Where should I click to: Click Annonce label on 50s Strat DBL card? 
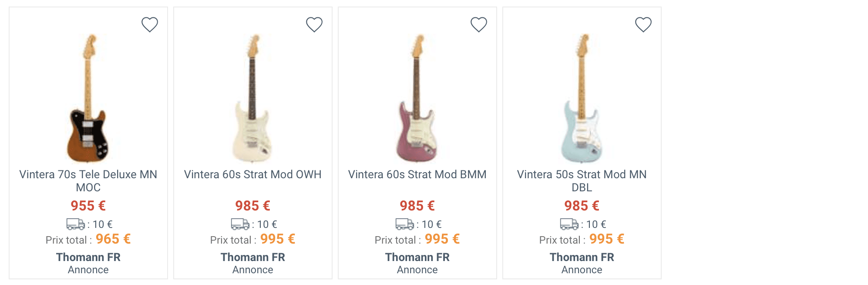[x=582, y=270]
